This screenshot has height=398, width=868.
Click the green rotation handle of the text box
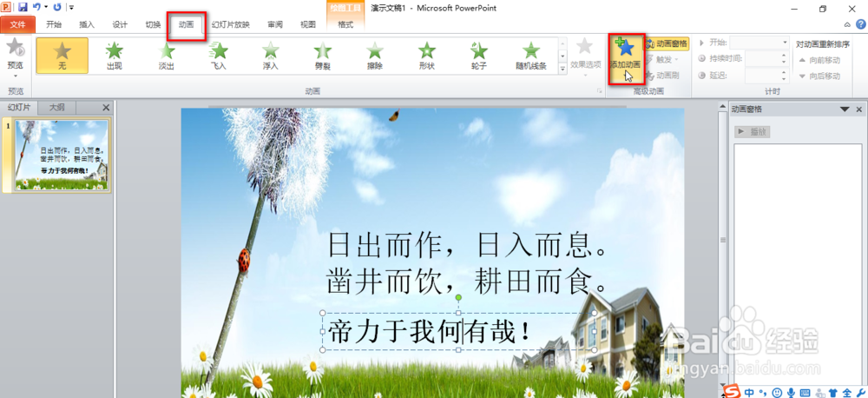click(458, 298)
